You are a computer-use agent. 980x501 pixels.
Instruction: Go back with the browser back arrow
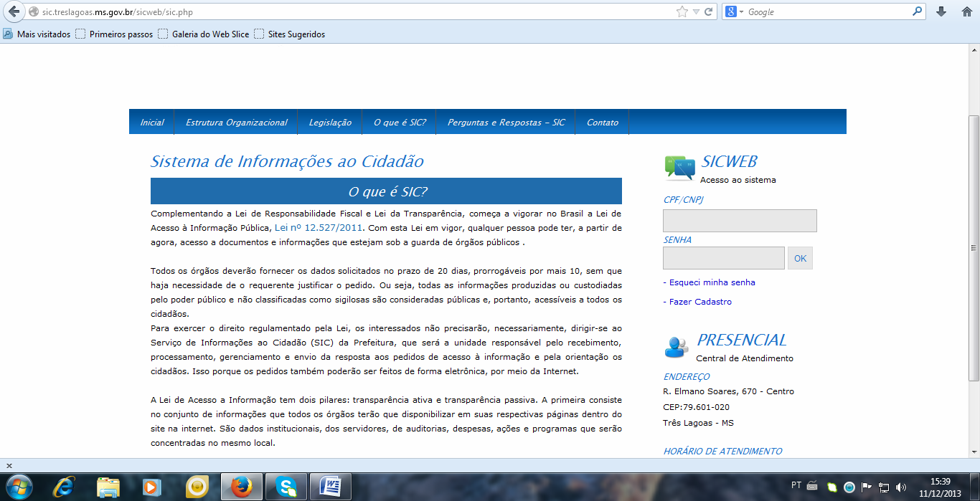tap(12, 11)
